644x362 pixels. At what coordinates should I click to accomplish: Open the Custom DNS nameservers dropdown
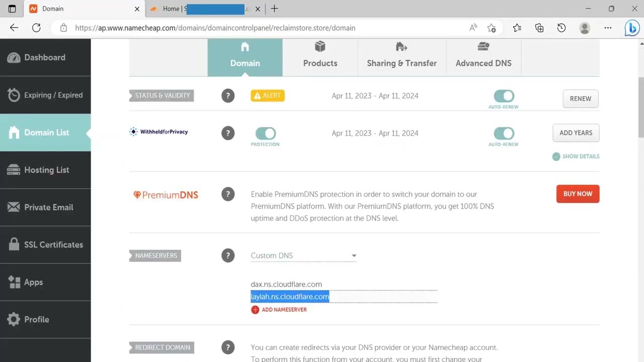coord(303,255)
